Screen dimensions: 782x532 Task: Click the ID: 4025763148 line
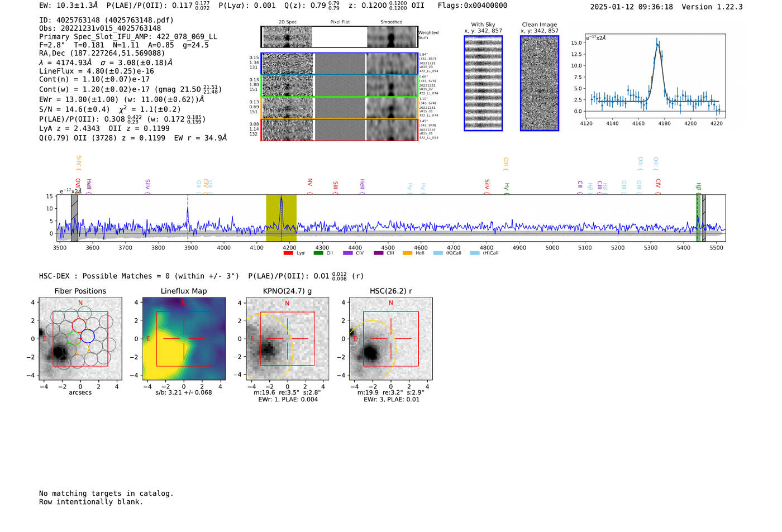[x=106, y=20]
